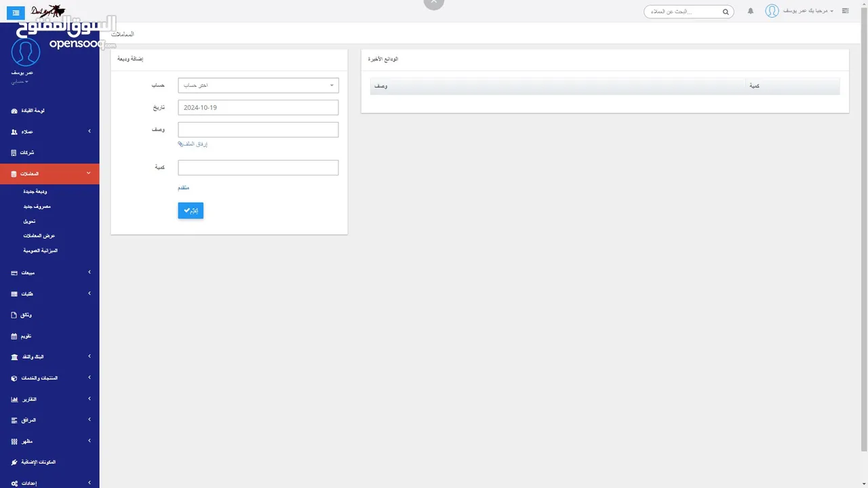Select مصروف جديد submenu item
868x488 pixels.
pyautogui.click(x=37, y=206)
